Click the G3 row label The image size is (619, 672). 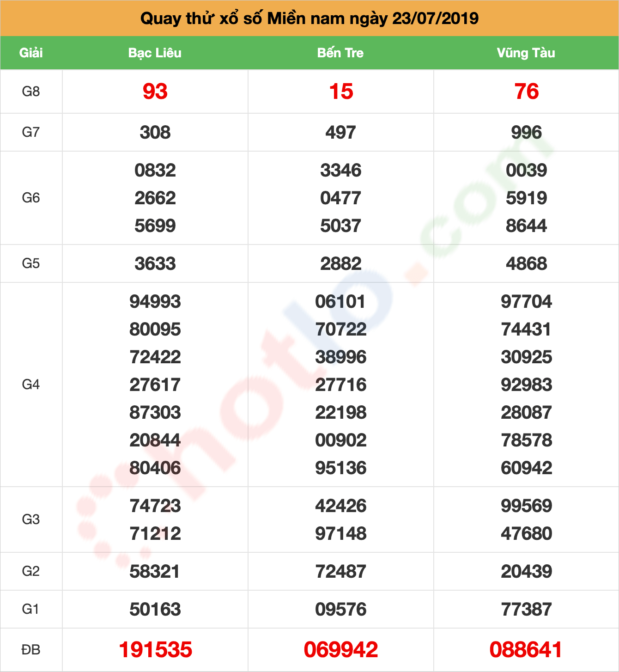(x=31, y=519)
